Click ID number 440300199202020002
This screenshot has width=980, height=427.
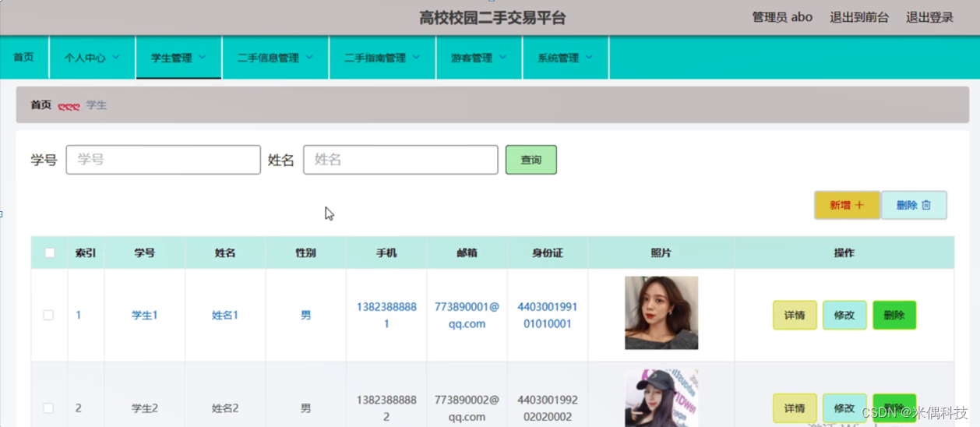[548, 408]
